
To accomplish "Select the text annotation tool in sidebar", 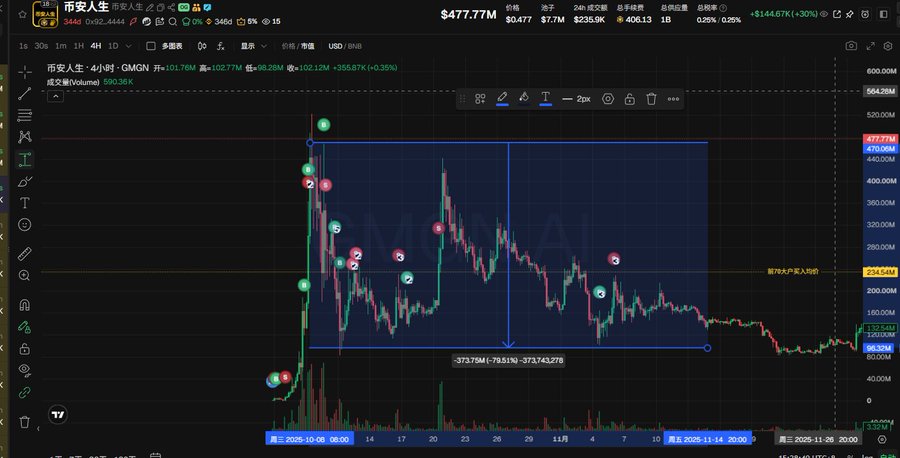I will pos(25,203).
